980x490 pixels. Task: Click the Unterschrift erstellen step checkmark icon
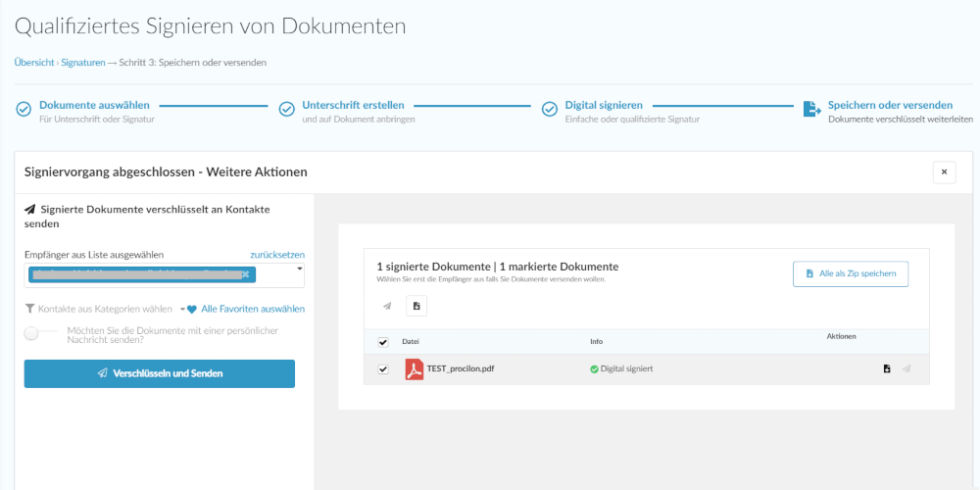[x=286, y=110]
